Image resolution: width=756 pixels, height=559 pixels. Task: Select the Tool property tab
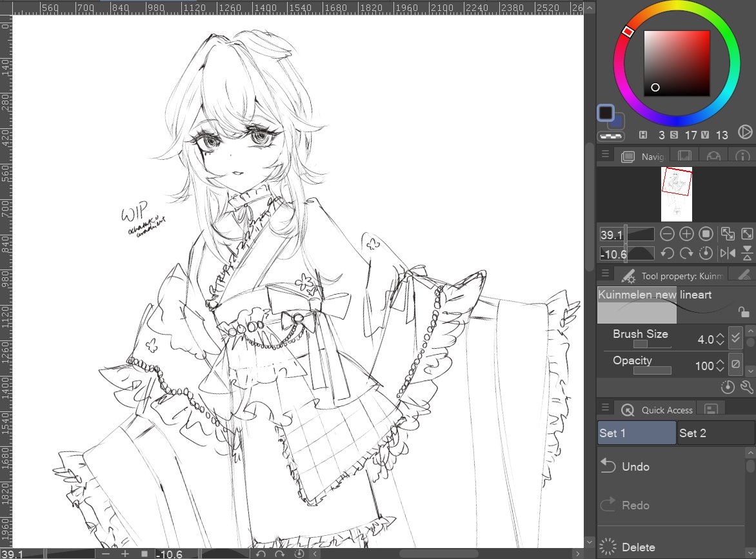click(x=671, y=276)
